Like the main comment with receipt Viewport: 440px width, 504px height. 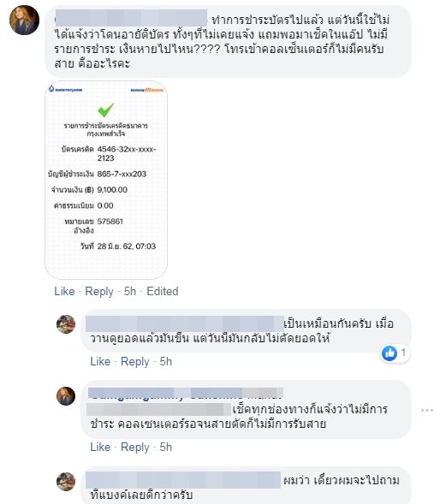pos(64,291)
